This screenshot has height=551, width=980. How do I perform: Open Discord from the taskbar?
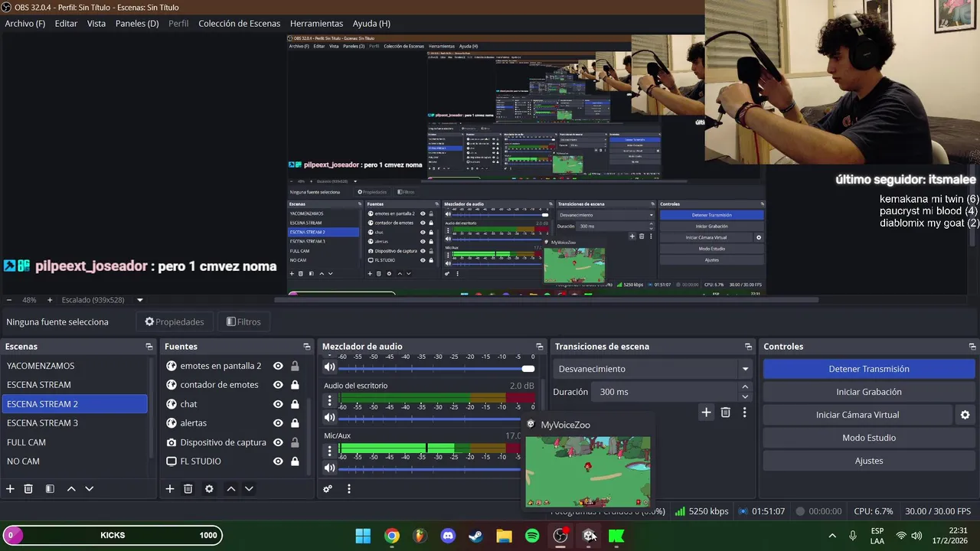[x=448, y=536]
